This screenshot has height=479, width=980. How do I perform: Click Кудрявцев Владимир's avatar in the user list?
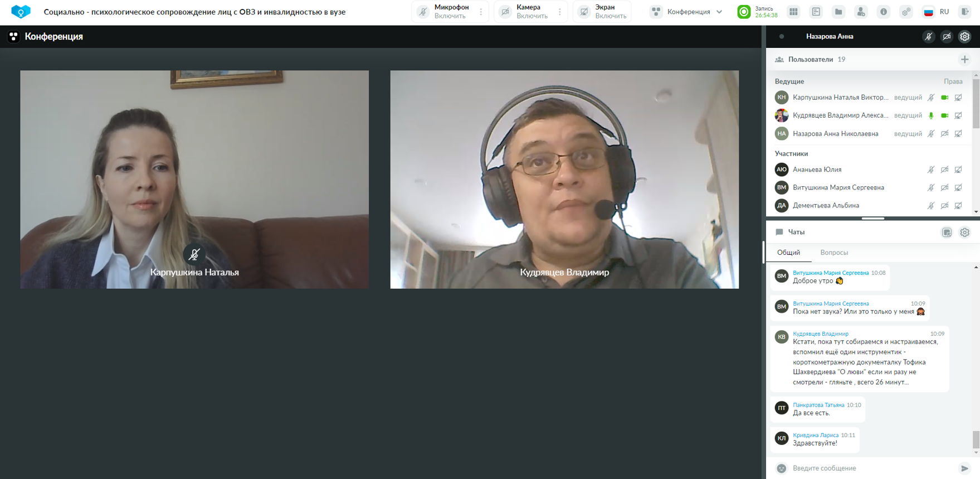[x=782, y=115]
